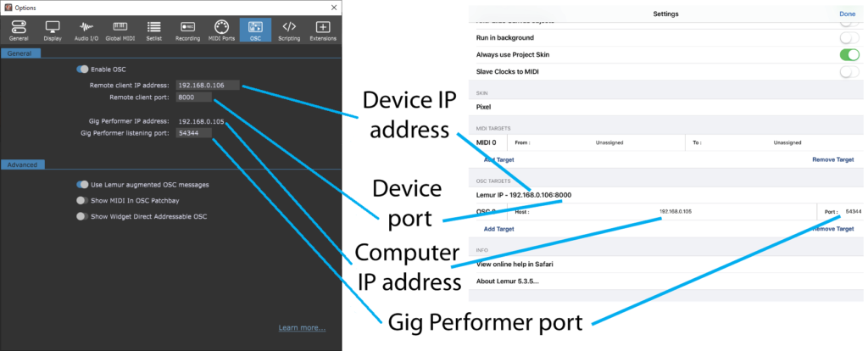This screenshot has width=868, height=351.
Task: Open the Extensions options tab
Action: (323, 31)
